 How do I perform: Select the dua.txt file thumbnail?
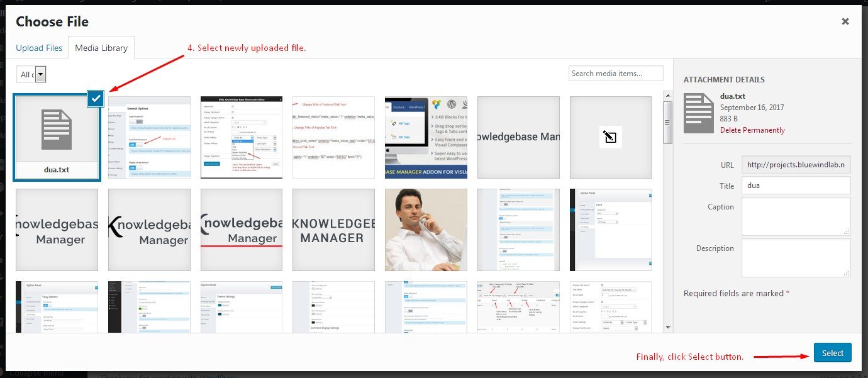click(x=57, y=137)
